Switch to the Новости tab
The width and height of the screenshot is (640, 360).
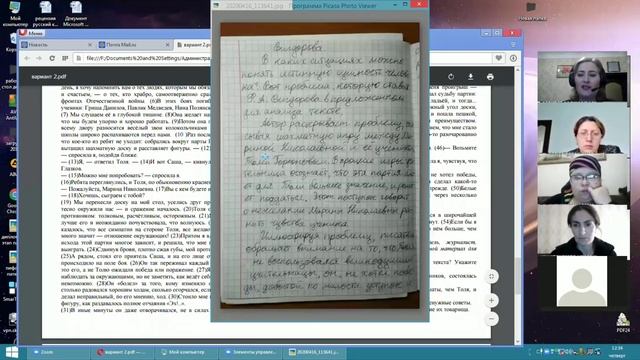(57, 44)
